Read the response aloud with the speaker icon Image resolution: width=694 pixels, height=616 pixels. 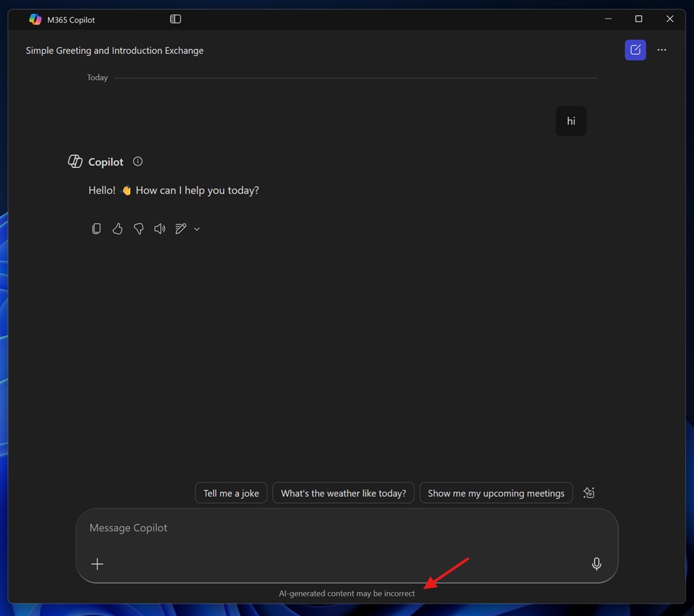[160, 228]
